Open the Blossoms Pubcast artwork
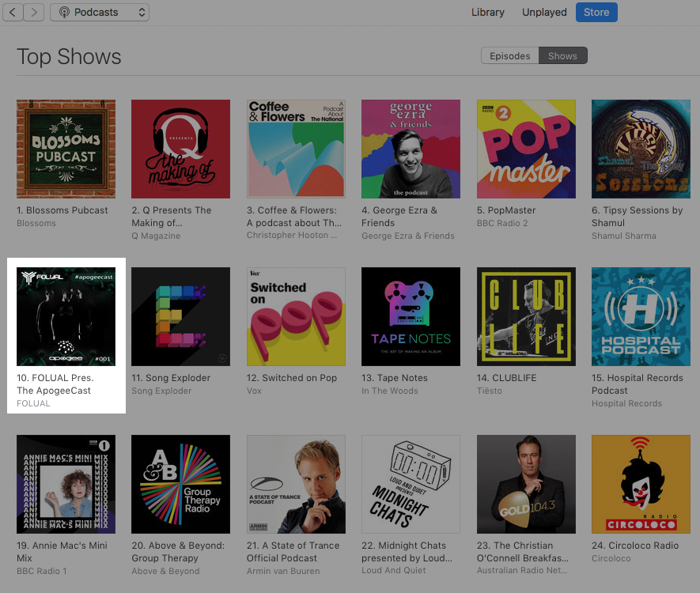 coord(66,149)
